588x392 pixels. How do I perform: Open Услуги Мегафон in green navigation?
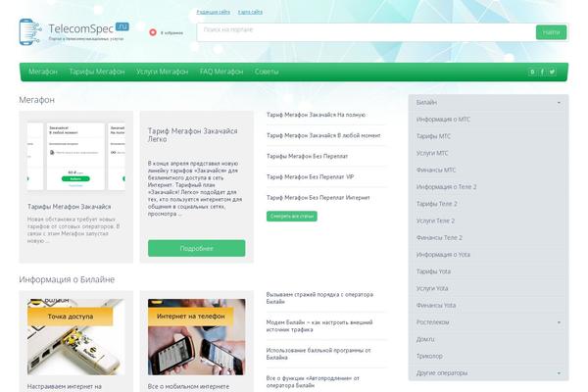pyautogui.click(x=162, y=72)
